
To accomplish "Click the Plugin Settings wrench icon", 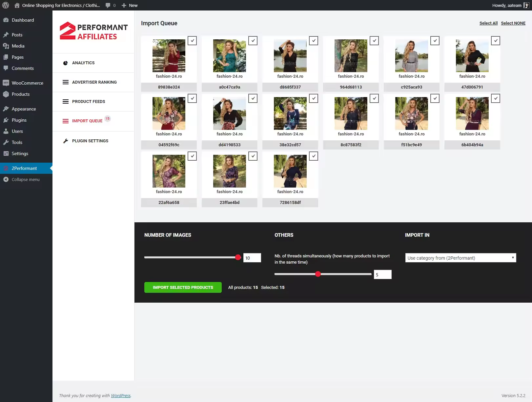I will point(66,141).
